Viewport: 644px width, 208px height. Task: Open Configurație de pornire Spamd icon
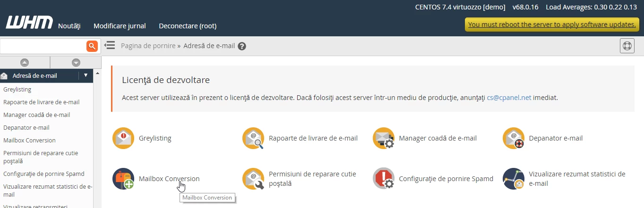coord(384,179)
